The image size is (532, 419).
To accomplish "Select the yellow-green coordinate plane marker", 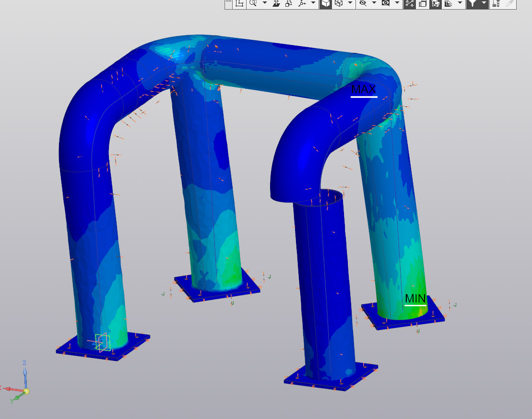I will [103, 342].
